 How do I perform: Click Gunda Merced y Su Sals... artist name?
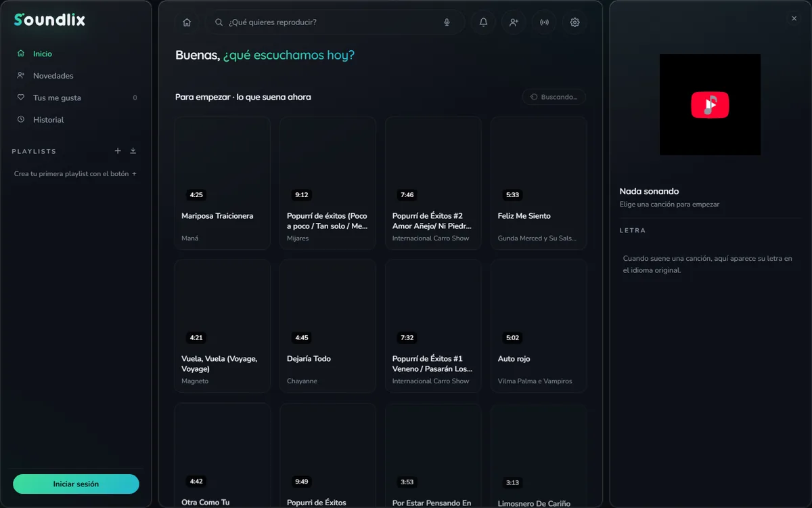click(x=539, y=238)
